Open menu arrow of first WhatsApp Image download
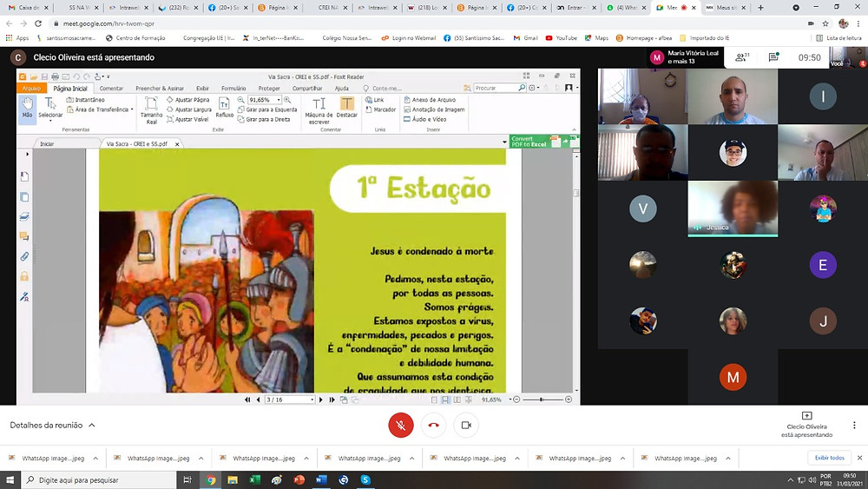The width and height of the screenshot is (868, 489). pos(95,458)
